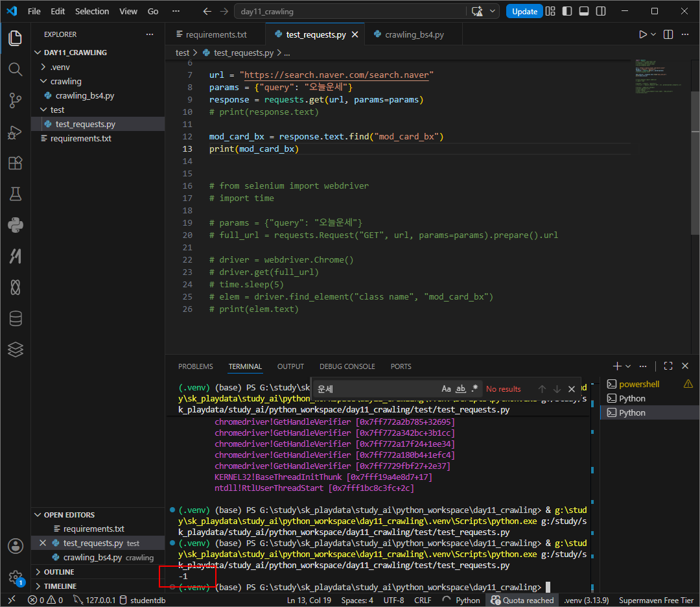Close the test_requests.py editor tab
Screen dimensions: 700x607
pyautogui.click(x=355, y=34)
